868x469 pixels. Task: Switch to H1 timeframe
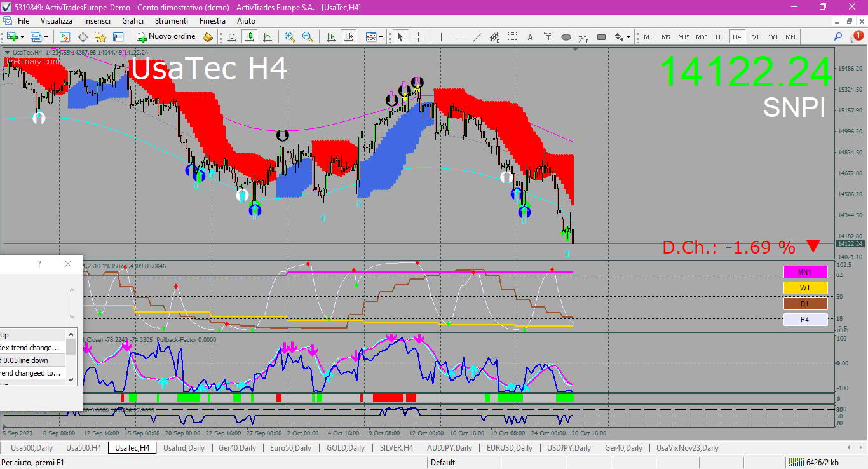719,37
